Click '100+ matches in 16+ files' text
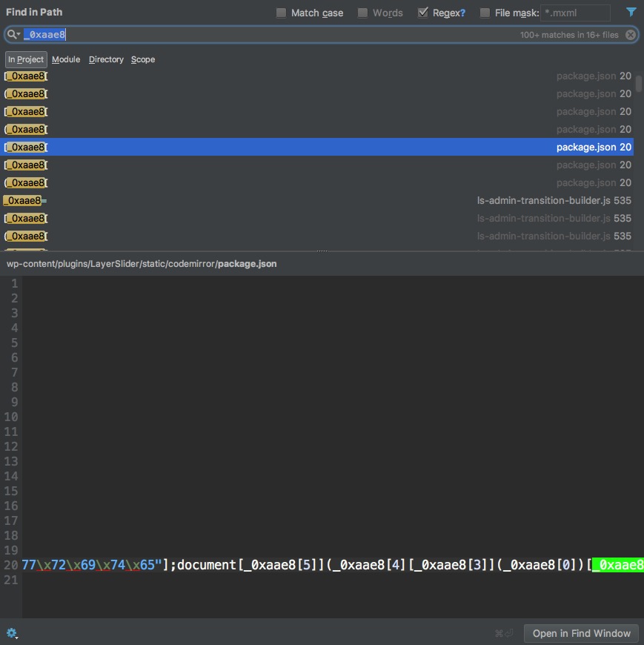644x645 pixels. pos(569,35)
